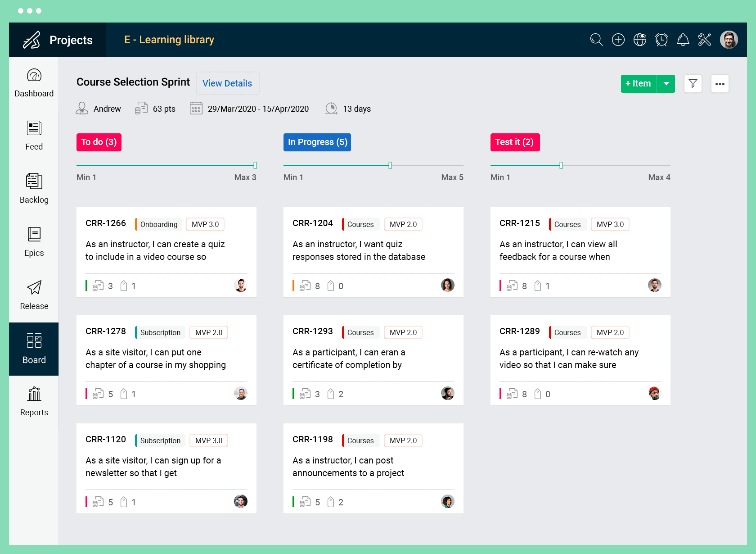The height and width of the screenshot is (554, 756).
Task: Click the assignee avatar on card CRR-1289
Action: click(x=655, y=393)
